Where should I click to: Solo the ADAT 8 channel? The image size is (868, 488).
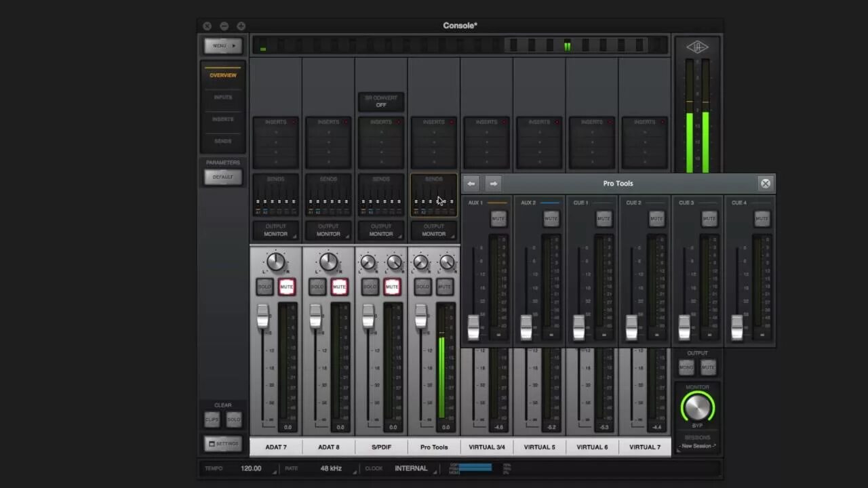pos(317,287)
